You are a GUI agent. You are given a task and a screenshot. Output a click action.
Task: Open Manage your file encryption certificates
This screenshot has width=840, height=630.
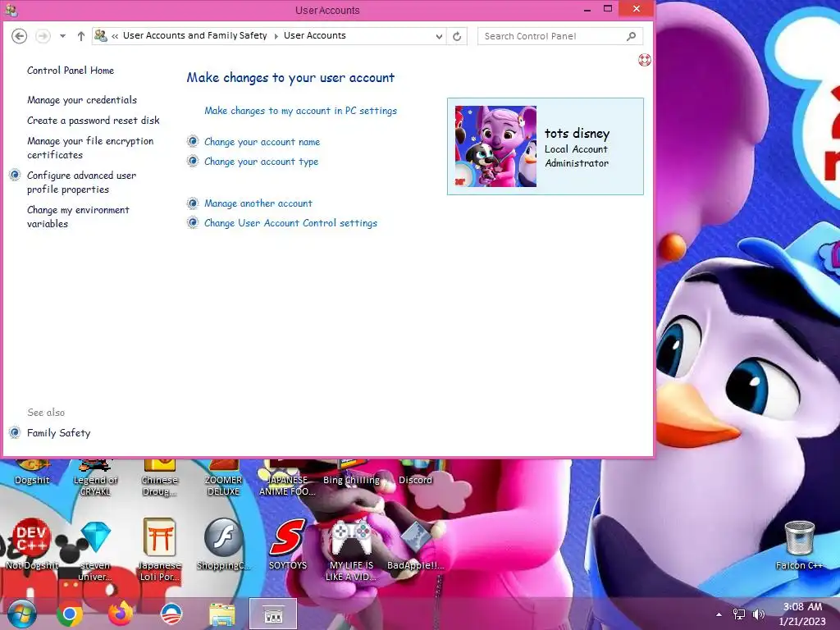click(x=90, y=148)
